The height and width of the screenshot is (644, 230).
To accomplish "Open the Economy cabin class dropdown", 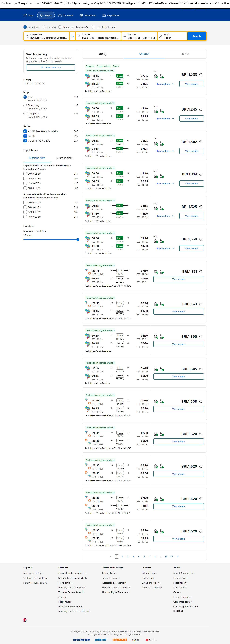I will (x=82, y=27).
